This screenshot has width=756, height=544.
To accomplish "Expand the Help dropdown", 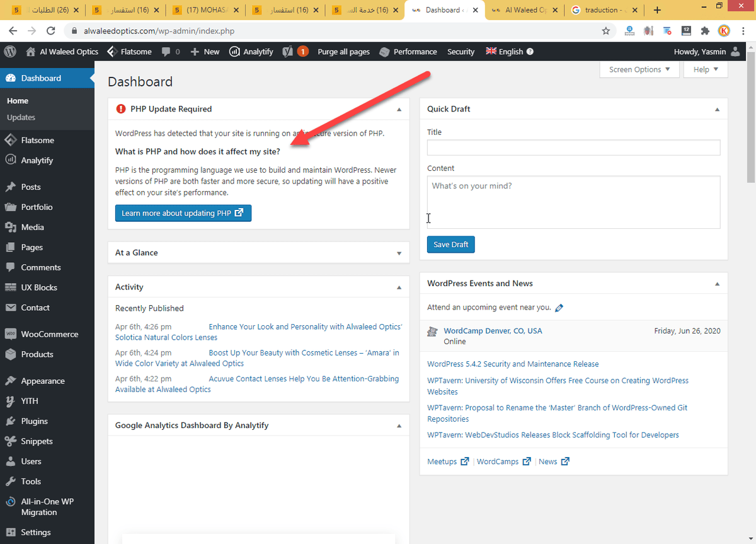I will click(x=706, y=69).
